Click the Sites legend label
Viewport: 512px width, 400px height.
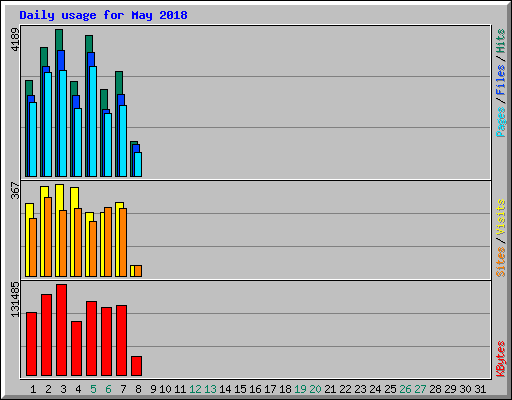tap(501, 262)
